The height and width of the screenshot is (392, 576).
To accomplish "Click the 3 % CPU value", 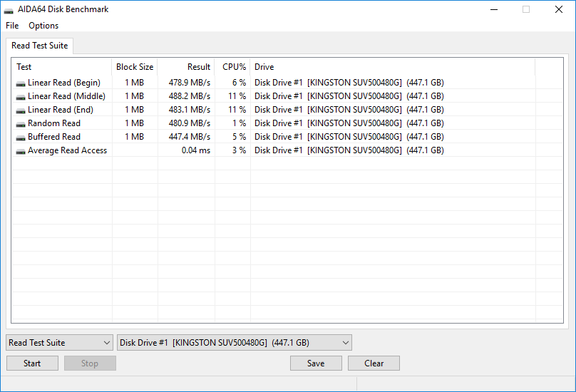I will click(x=239, y=150).
